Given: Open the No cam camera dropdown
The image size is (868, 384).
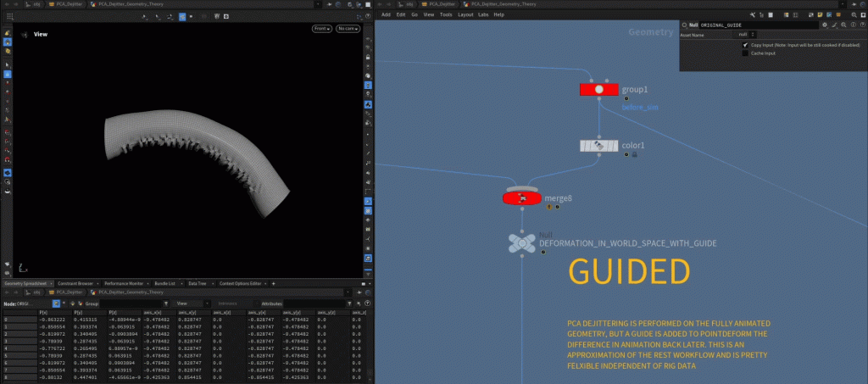Looking at the screenshot, I should (x=347, y=29).
